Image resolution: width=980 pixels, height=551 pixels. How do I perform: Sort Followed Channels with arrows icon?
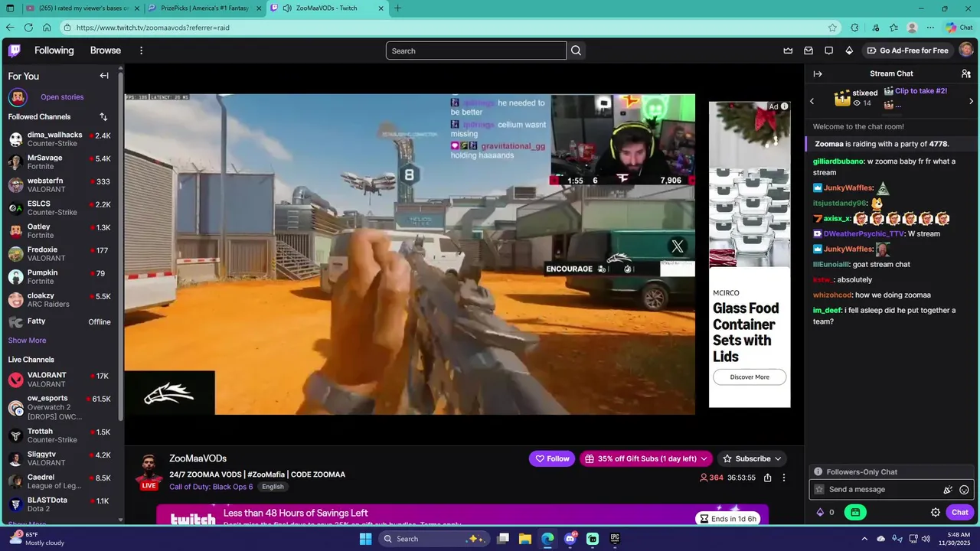click(103, 117)
